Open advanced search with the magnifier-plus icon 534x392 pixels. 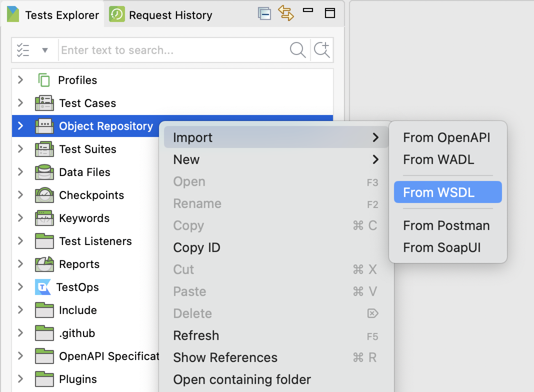pos(322,50)
